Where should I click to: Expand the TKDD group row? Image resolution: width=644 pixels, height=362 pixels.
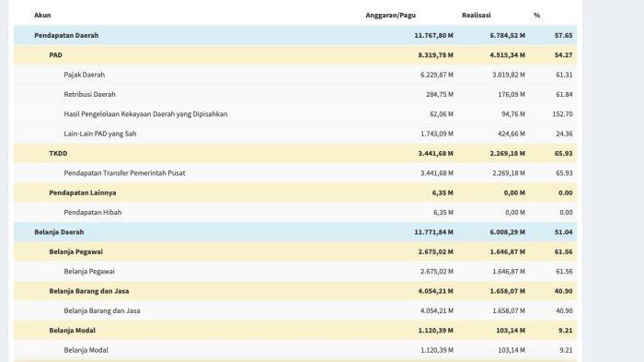tap(295, 154)
